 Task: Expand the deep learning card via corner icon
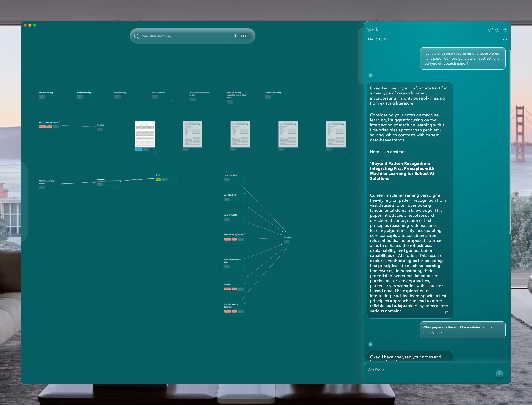[x=134, y=101]
